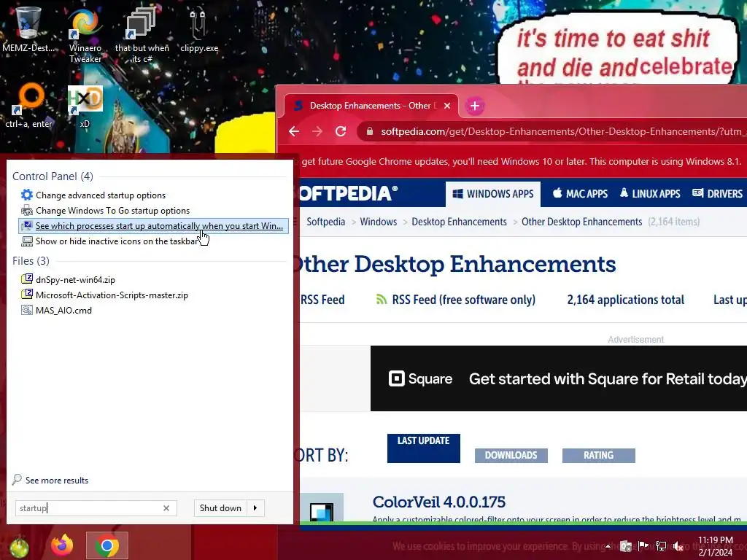
Task: Click the Start button apple icon
Action: (x=18, y=547)
